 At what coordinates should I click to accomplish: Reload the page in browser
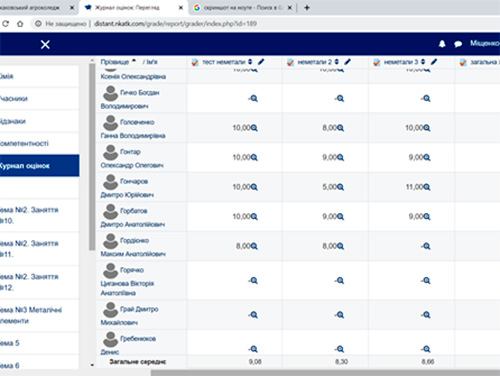tap(6, 24)
